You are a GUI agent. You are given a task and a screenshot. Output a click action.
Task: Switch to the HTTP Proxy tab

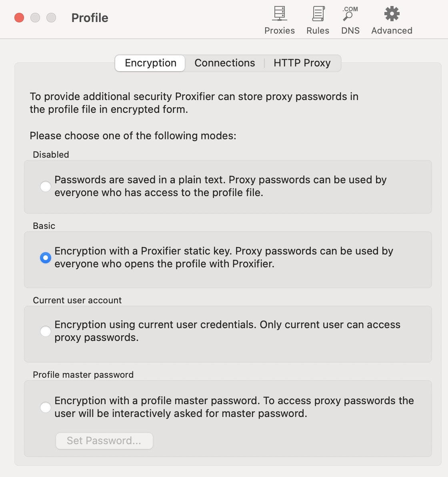point(302,63)
